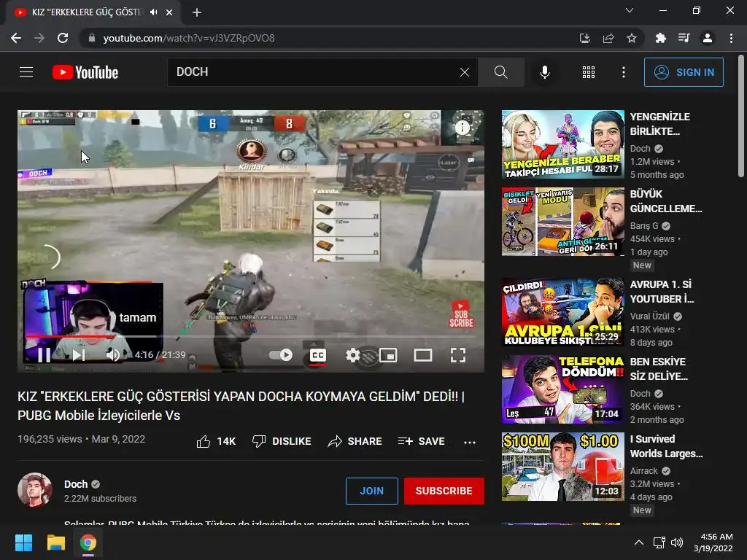Image resolution: width=747 pixels, height=560 pixels.
Task: Click the video SUBSCRIBE watermark
Action: click(461, 314)
